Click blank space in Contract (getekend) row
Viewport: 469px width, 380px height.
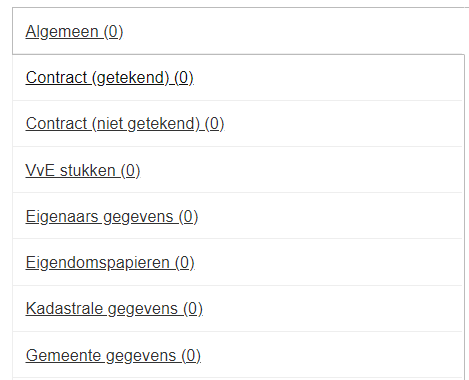(x=328, y=78)
